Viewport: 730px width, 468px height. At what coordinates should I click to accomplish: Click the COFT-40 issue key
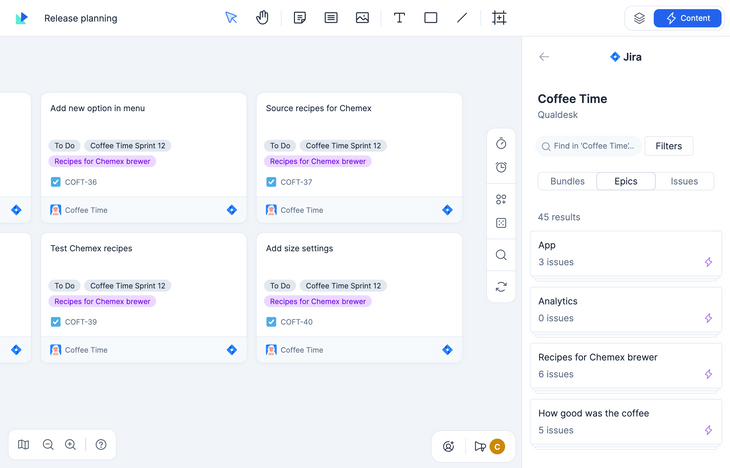[x=297, y=322]
